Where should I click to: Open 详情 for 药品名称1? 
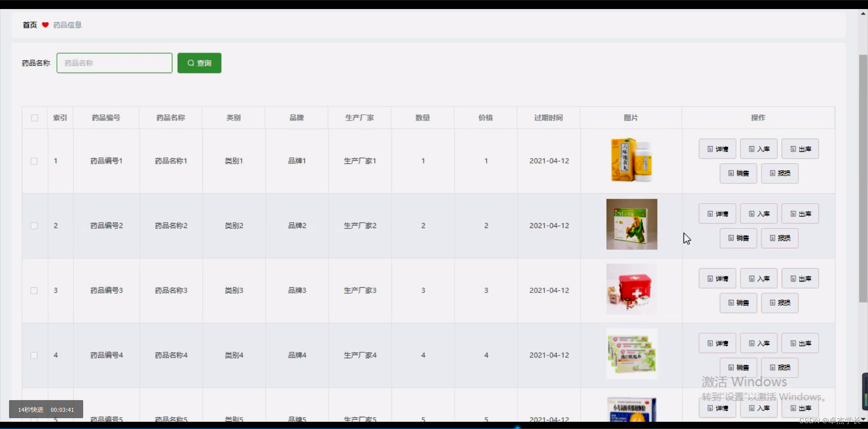coord(717,149)
